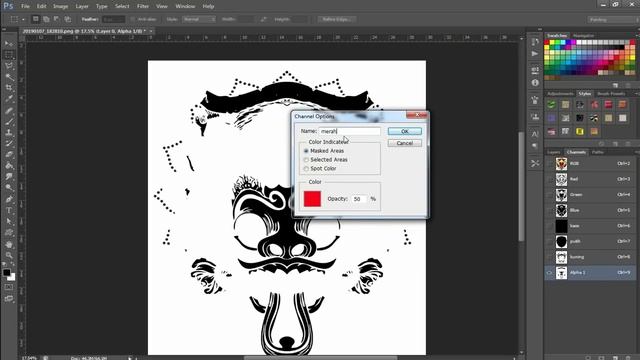Click the channel Name field

(350, 131)
